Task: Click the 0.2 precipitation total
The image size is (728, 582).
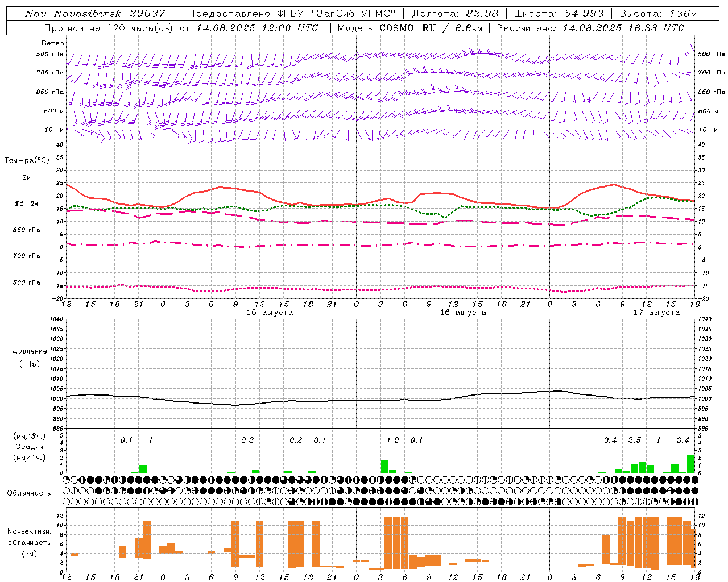Action: tap(296, 440)
